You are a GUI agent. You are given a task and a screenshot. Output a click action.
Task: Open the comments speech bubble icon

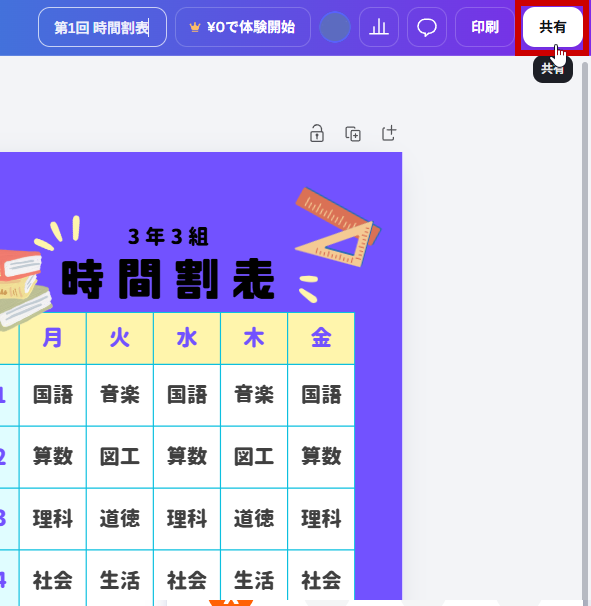pyautogui.click(x=427, y=27)
